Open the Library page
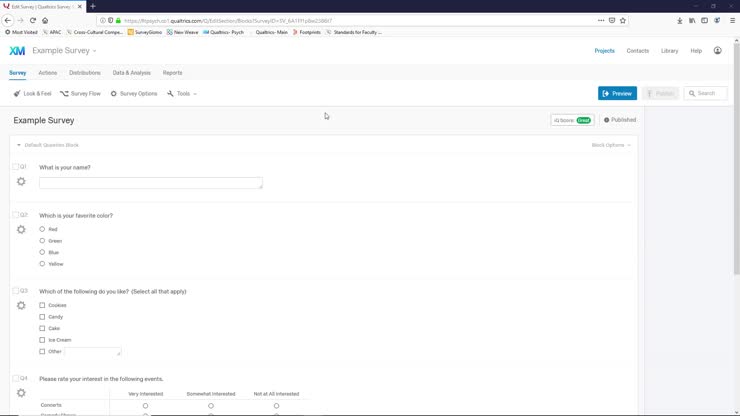Screen dimensions: 740x416 pyautogui.click(x=669, y=51)
